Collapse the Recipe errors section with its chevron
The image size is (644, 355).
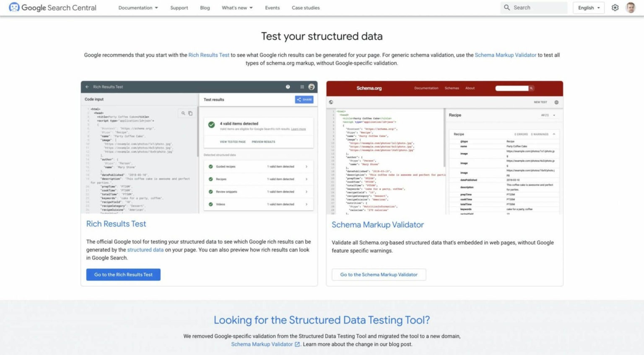[x=554, y=134]
